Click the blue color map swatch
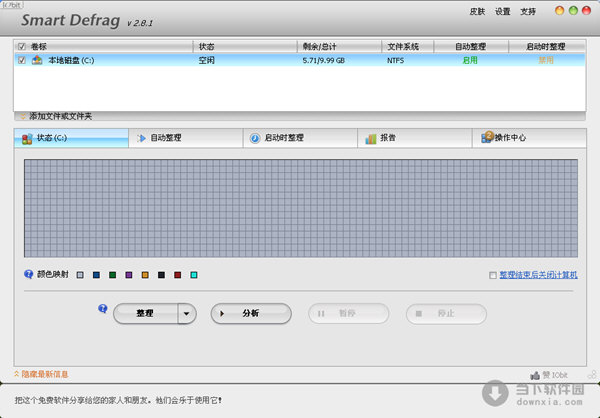The width and height of the screenshot is (600, 418). [96, 275]
